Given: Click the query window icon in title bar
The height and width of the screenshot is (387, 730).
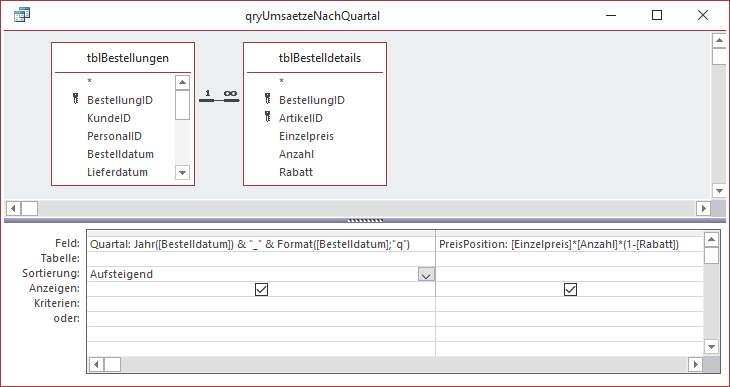Looking at the screenshot, I should pyautogui.click(x=22, y=15).
